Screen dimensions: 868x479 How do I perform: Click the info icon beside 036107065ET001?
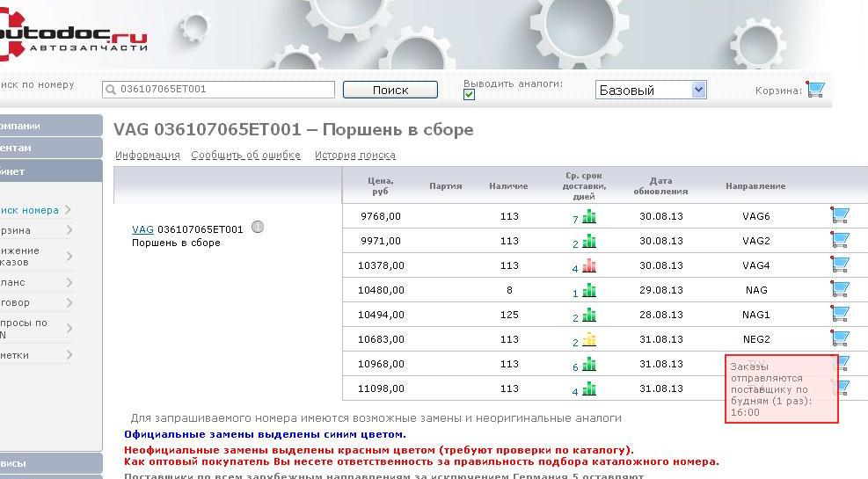258,228
